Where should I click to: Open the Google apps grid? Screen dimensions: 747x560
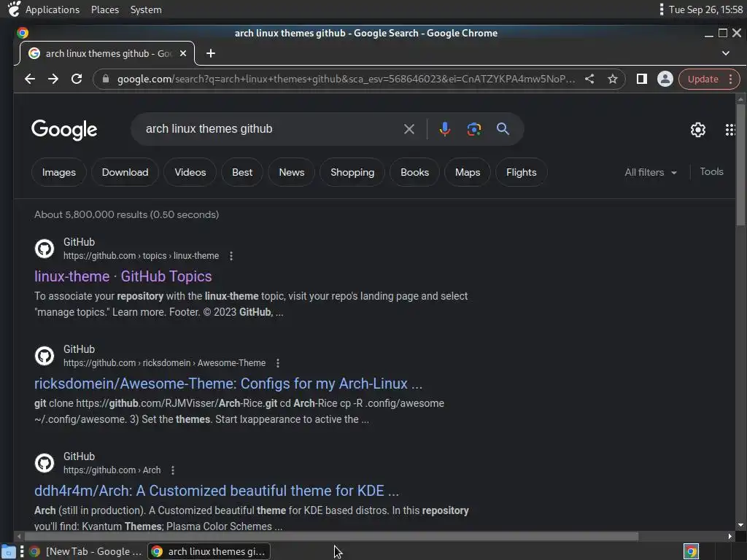(x=729, y=130)
